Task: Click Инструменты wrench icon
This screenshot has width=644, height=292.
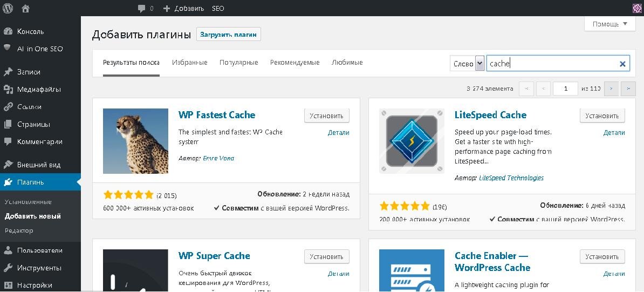Action: click(x=8, y=268)
